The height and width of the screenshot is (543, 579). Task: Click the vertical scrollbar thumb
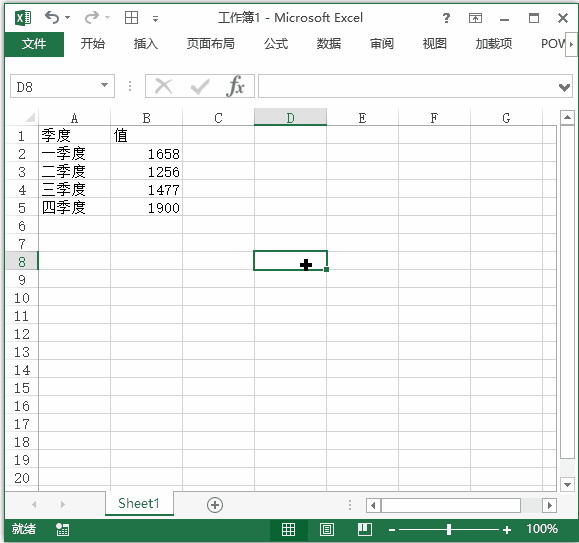(x=567, y=292)
